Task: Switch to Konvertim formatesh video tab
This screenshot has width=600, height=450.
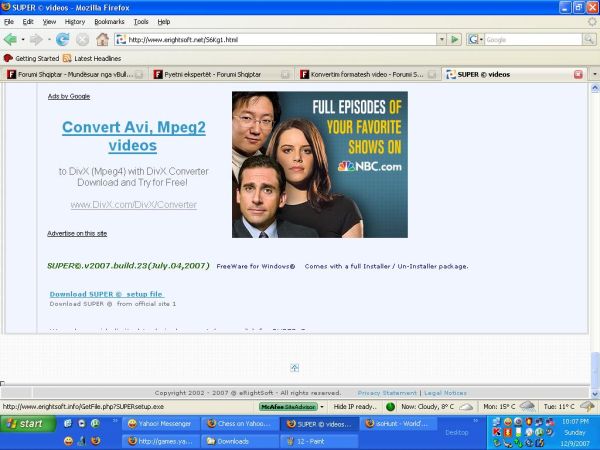Action: [x=368, y=74]
